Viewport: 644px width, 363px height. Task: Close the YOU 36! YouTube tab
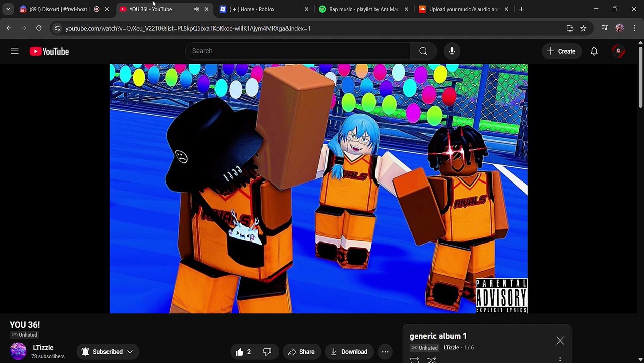tap(206, 9)
